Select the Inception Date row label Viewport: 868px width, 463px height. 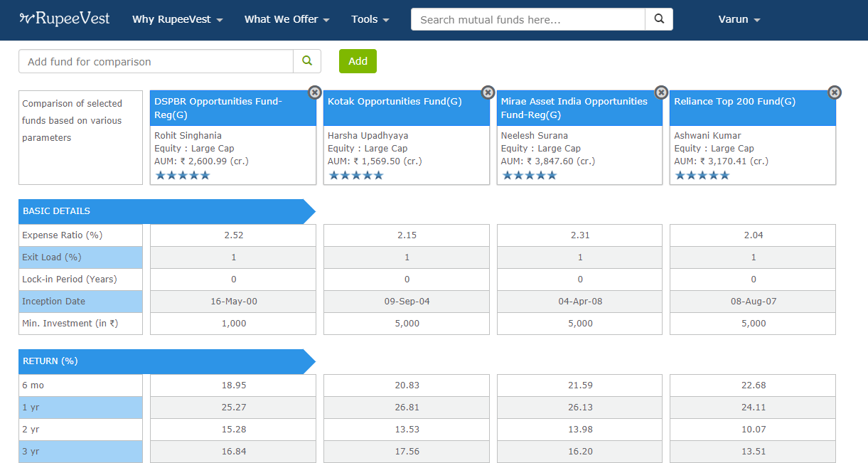coord(80,301)
